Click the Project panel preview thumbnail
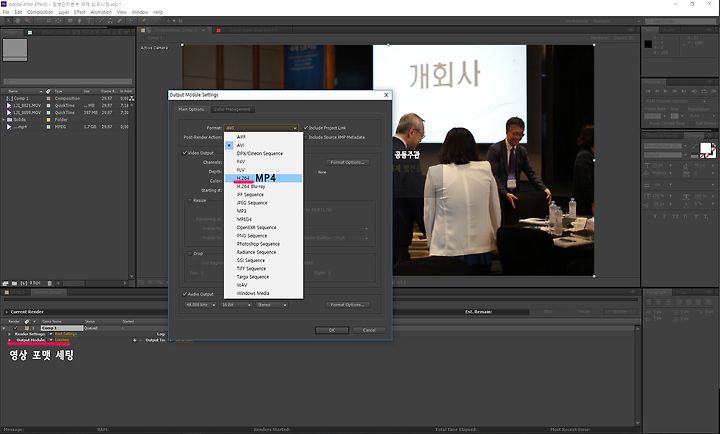720x434 pixels. click(x=15, y=50)
